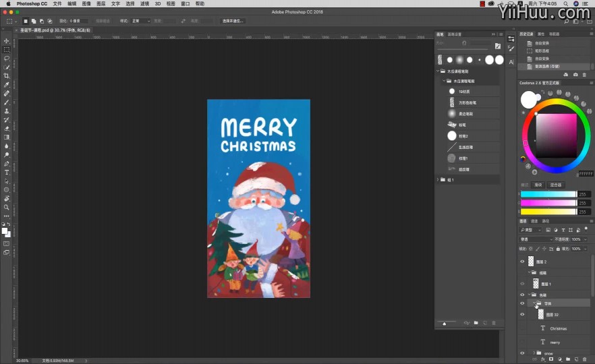The width and height of the screenshot is (595, 364).
Task: Click the 渐快 button in Coolorus
Action: point(538,185)
